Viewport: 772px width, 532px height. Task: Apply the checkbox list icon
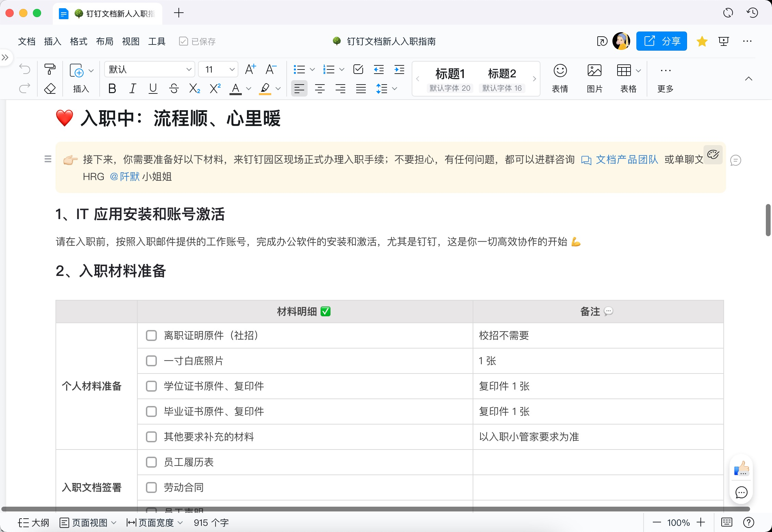point(358,69)
